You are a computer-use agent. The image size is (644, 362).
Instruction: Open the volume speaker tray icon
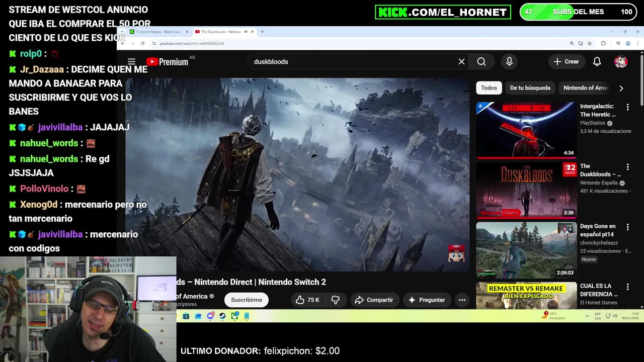[614, 316]
